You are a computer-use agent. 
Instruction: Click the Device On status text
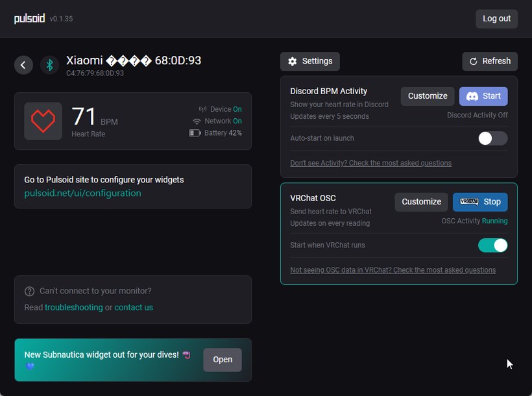tap(226, 109)
